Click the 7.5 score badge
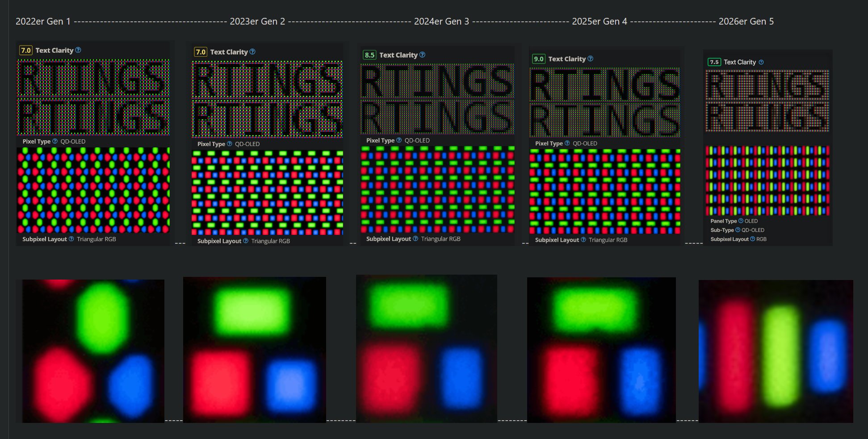Viewport: 868px width, 439px height. coord(714,62)
